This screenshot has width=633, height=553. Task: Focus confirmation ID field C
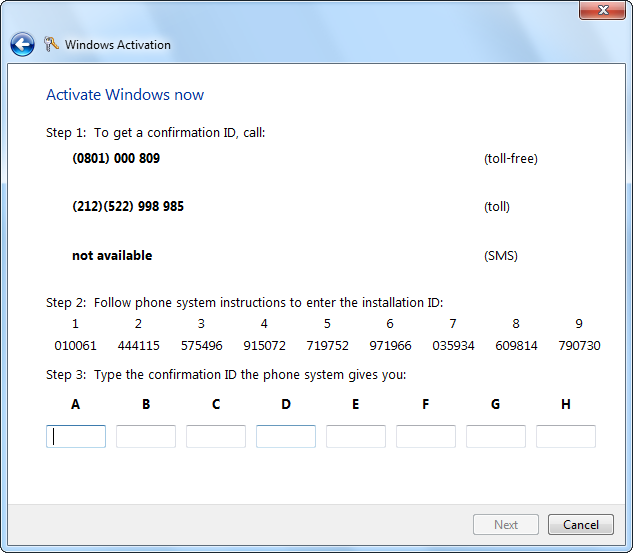click(x=216, y=436)
